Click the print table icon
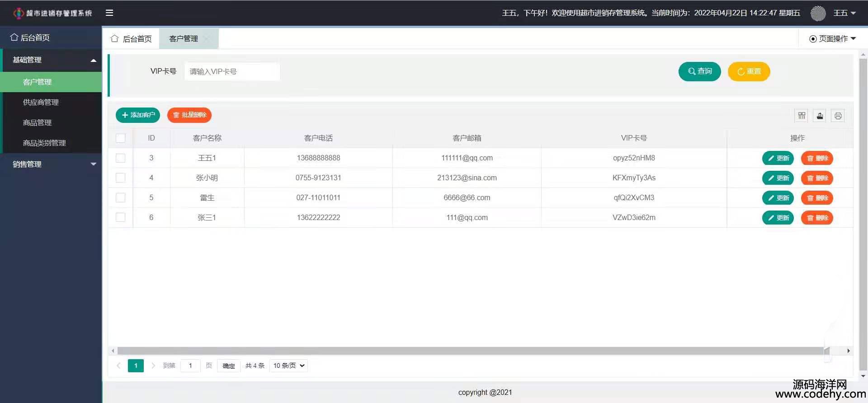The width and height of the screenshot is (868, 403). [x=838, y=116]
